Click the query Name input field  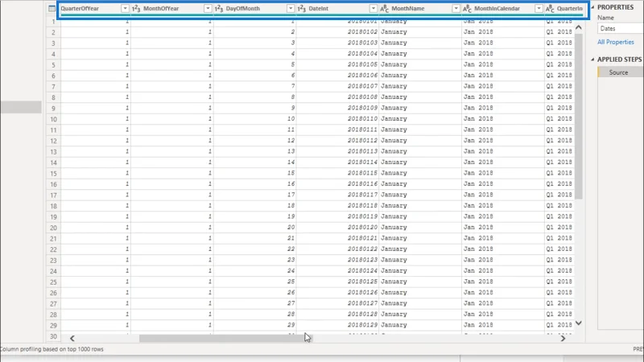[x=621, y=28]
